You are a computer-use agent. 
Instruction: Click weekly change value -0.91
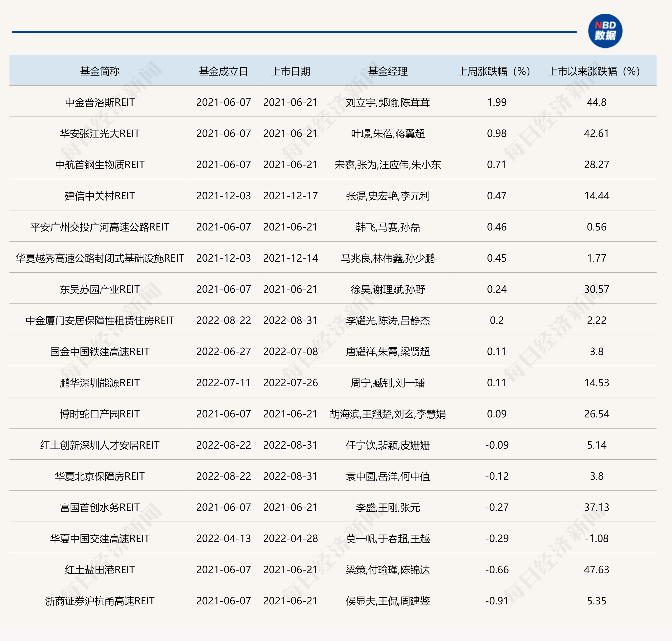(497, 601)
